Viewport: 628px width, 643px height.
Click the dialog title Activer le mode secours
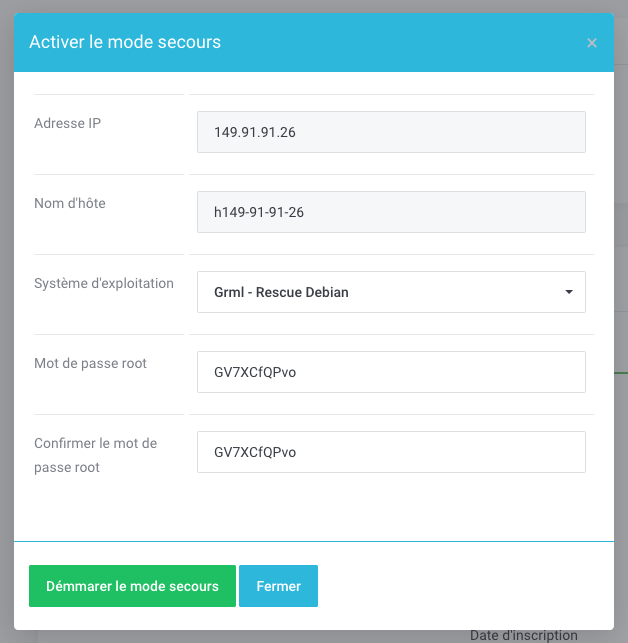[125, 42]
